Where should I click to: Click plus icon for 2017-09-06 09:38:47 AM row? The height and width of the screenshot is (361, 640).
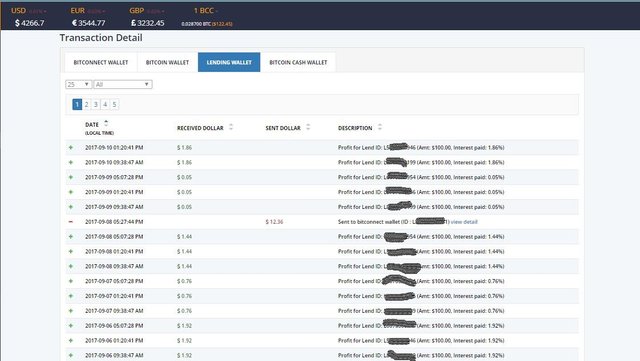[x=71, y=355]
